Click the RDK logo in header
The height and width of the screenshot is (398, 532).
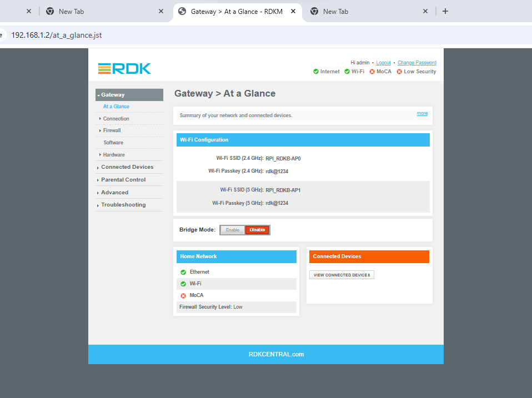[124, 68]
